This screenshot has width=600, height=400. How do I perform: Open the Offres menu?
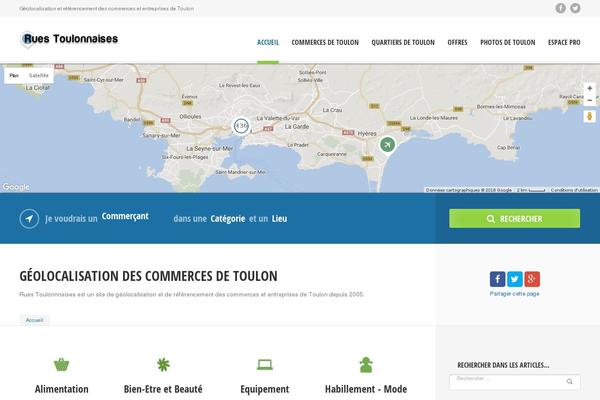[x=457, y=42]
